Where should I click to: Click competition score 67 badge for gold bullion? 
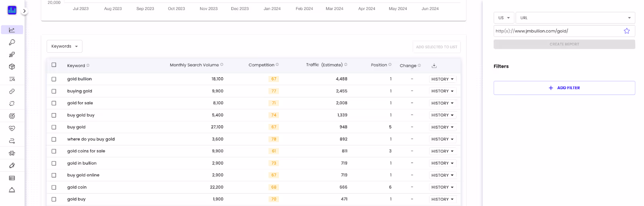[274, 79]
